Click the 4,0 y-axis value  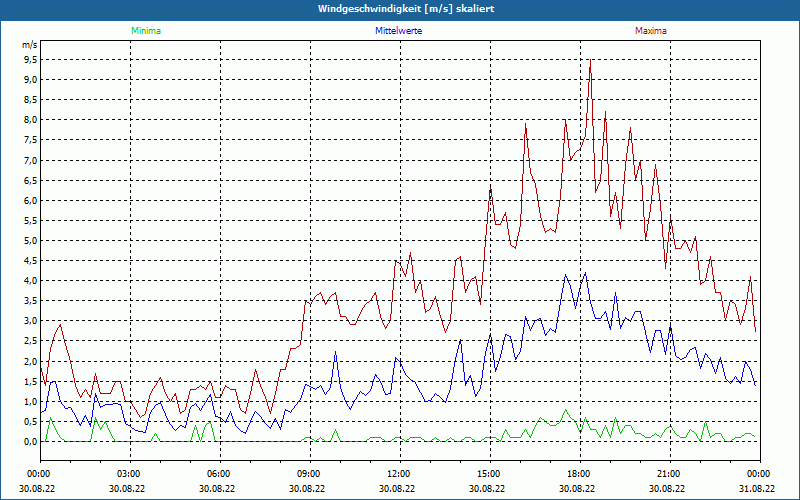(x=30, y=281)
